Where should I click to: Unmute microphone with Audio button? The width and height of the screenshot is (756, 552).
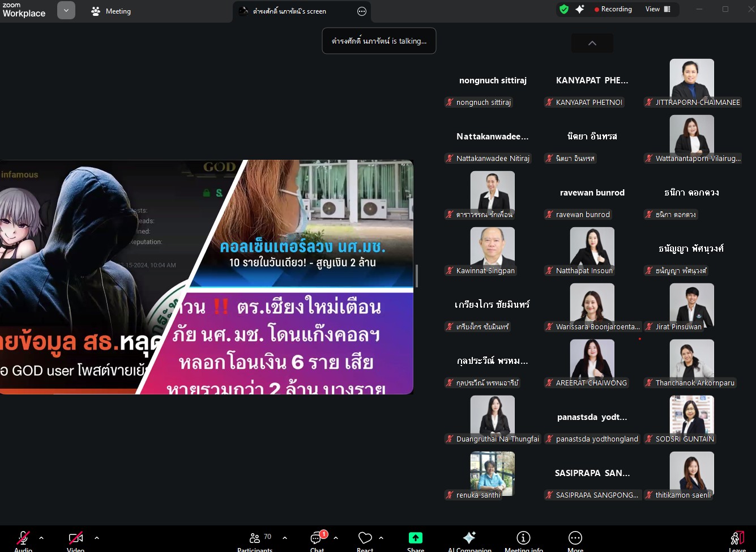[23, 539]
